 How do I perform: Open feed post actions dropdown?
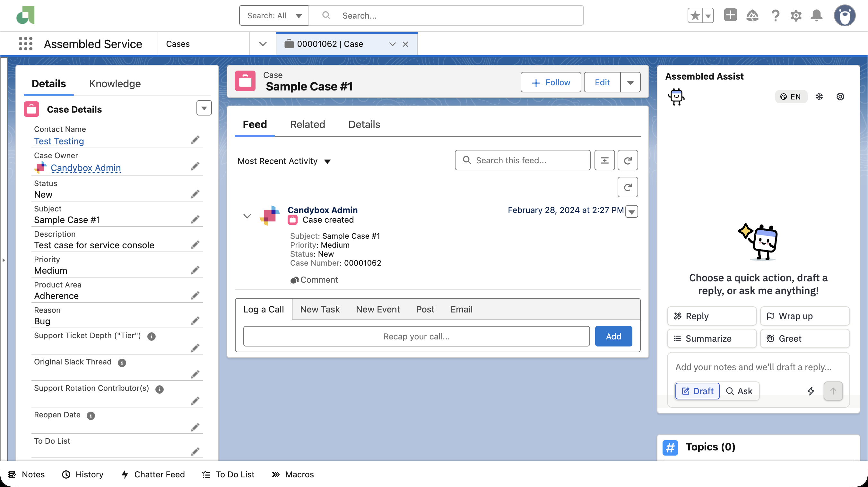(631, 211)
